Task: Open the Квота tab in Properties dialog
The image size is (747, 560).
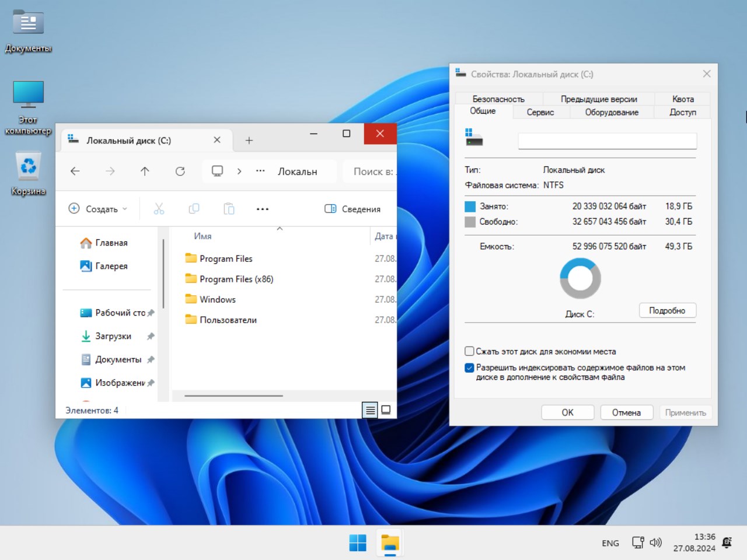Action: (x=682, y=99)
